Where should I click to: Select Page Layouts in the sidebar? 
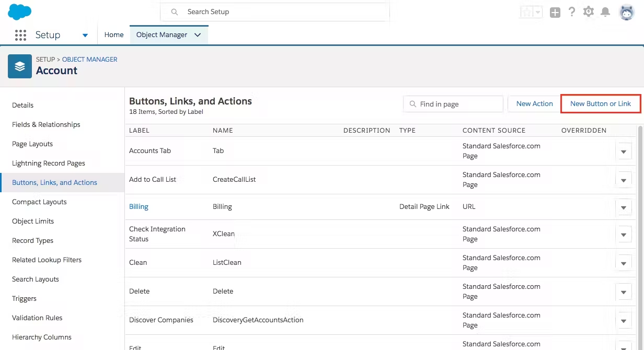coord(32,144)
